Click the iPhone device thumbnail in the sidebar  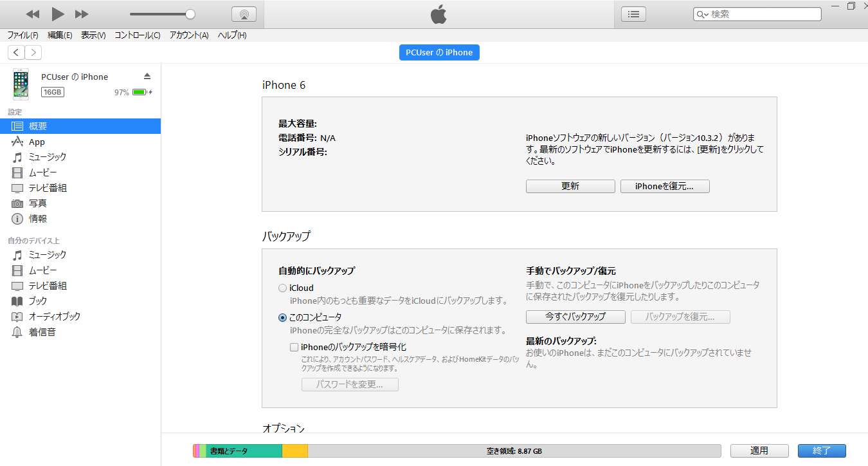pyautogui.click(x=21, y=84)
